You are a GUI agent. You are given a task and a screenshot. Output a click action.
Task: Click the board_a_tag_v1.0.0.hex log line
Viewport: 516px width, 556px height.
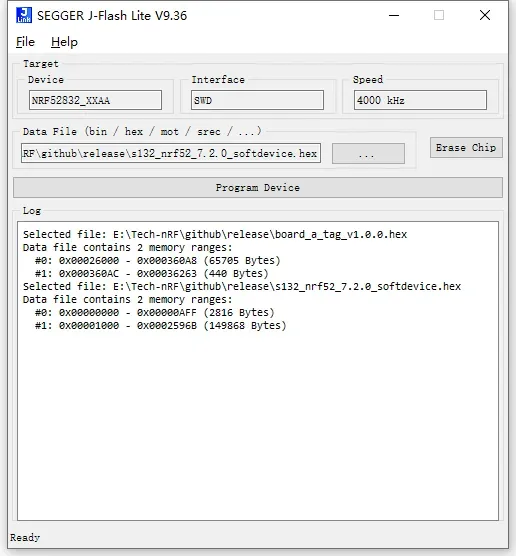pyautogui.click(x=215, y=234)
